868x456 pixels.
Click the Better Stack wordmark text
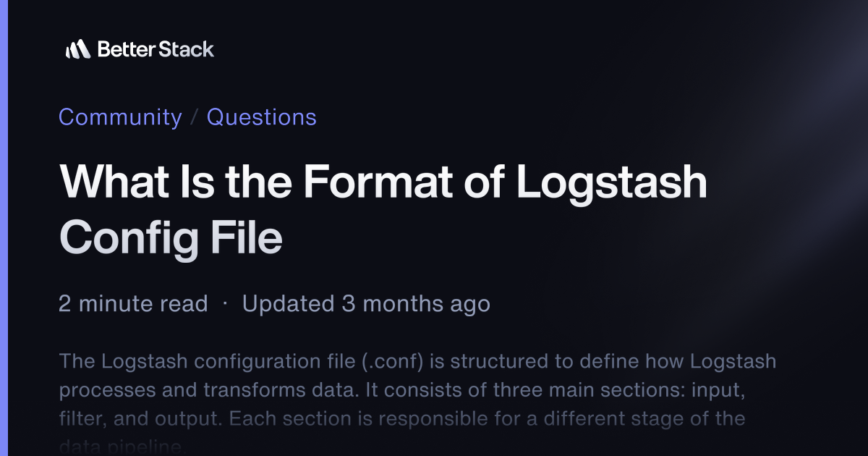[156, 49]
